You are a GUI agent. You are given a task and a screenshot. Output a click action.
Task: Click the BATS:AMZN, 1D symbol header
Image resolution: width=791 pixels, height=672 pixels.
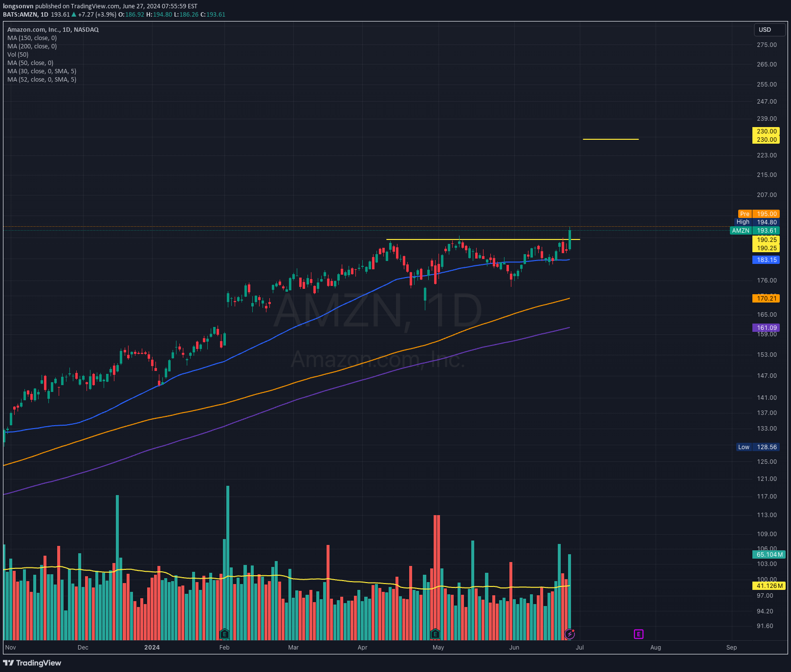25,15
